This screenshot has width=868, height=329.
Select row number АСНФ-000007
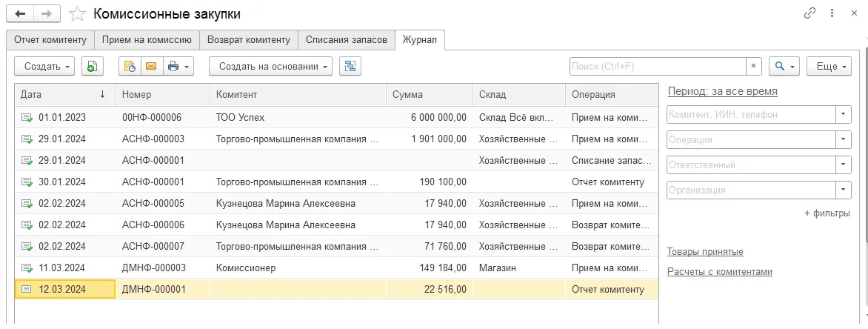tap(153, 247)
